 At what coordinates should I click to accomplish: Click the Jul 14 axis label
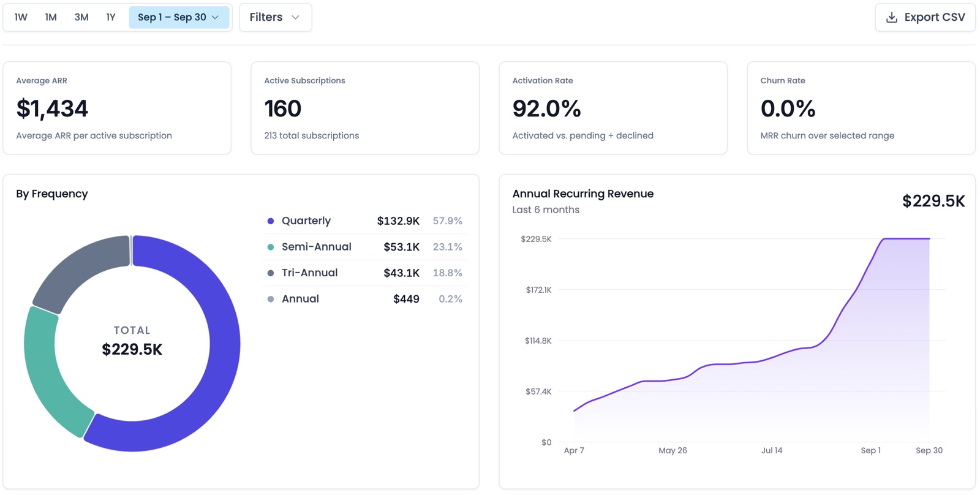coord(772,450)
